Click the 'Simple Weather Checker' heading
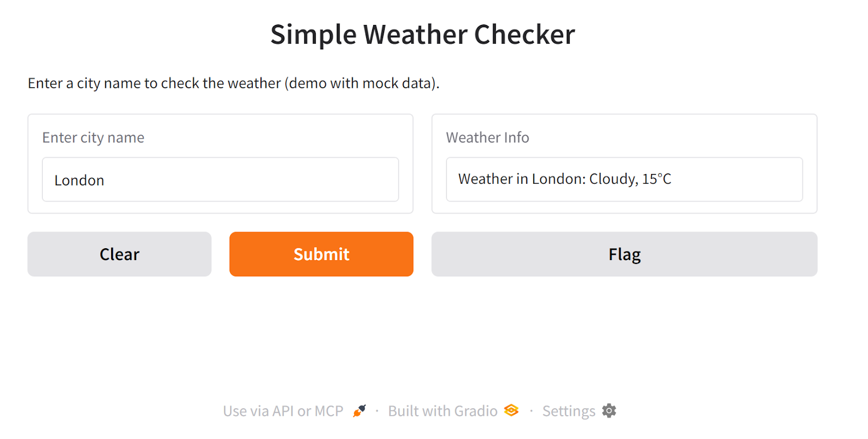 pos(423,35)
